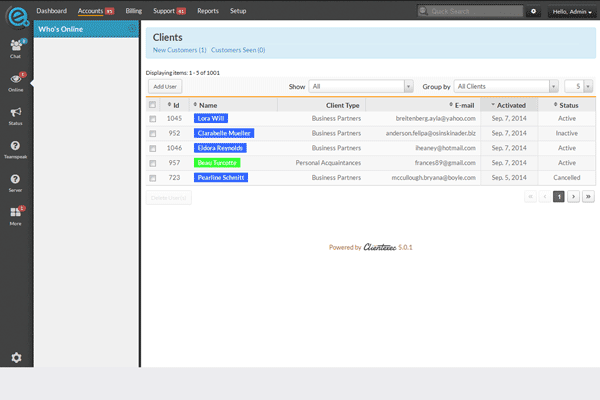Click the settings gear at sidebar bottom
Image resolution: width=600 pixels, height=400 pixels.
pyautogui.click(x=15, y=357)
